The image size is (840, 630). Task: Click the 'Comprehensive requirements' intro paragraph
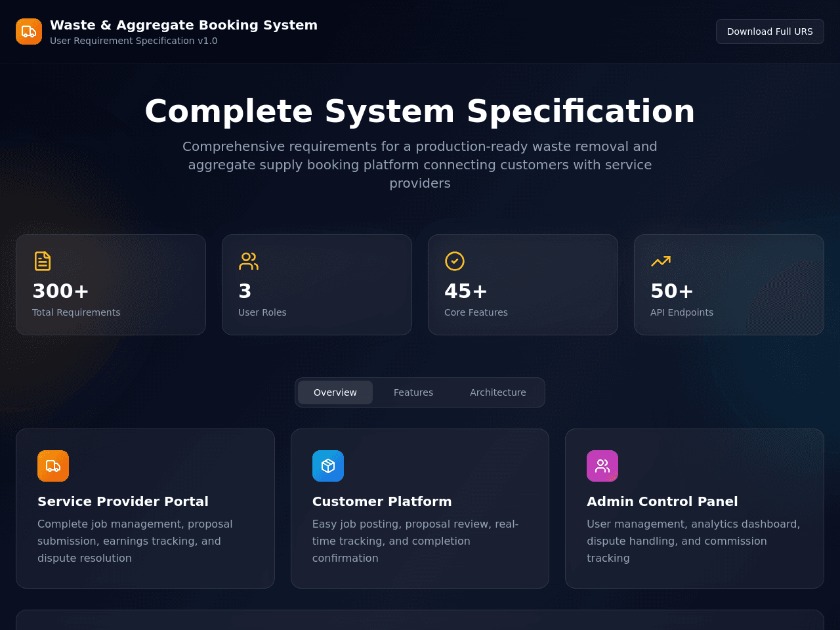coord(420,165)
